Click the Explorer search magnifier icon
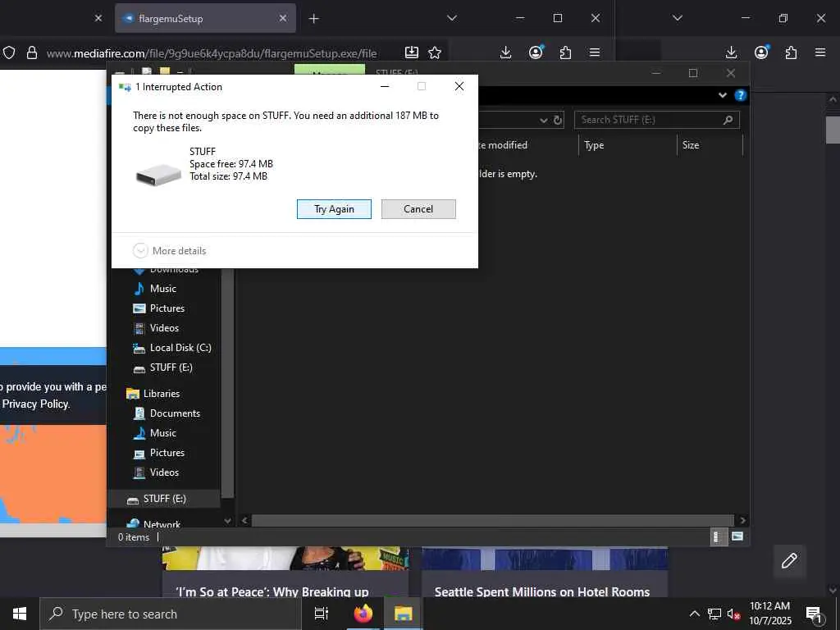Screen dimensions: 840x630 pyautogui.click(x=728, y=120)
